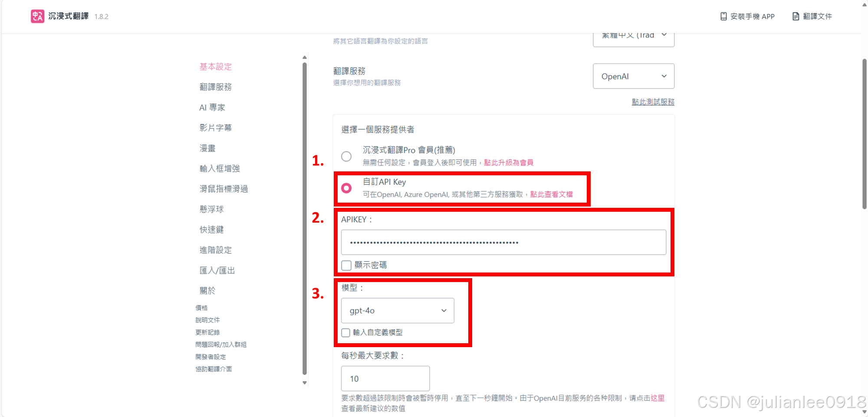Open 進階設定 in sidebar

tap(216, 250)
